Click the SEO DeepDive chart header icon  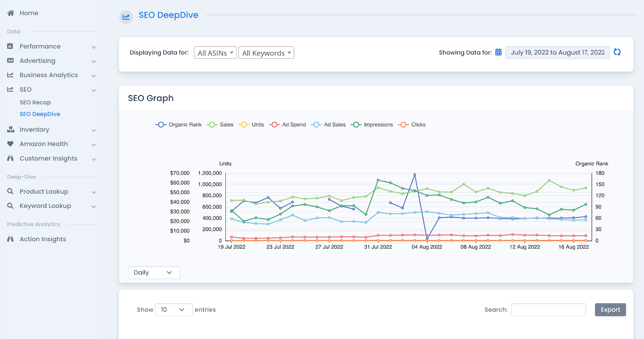click(126, 17)
